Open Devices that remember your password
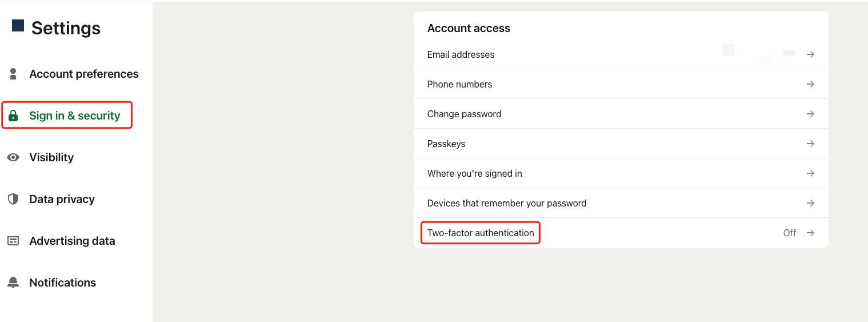Viewport: 868px width, 322px height. (x=506, y=203)
